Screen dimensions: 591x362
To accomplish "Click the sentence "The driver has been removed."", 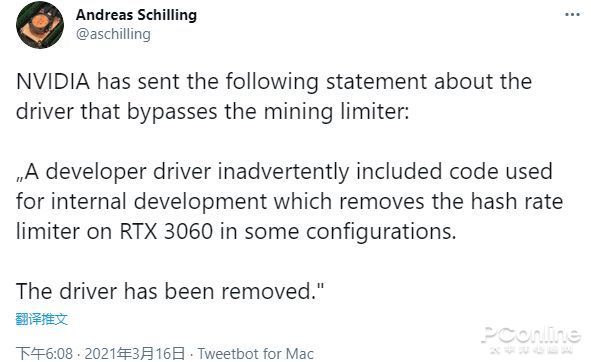I will [x=170, y=291].
